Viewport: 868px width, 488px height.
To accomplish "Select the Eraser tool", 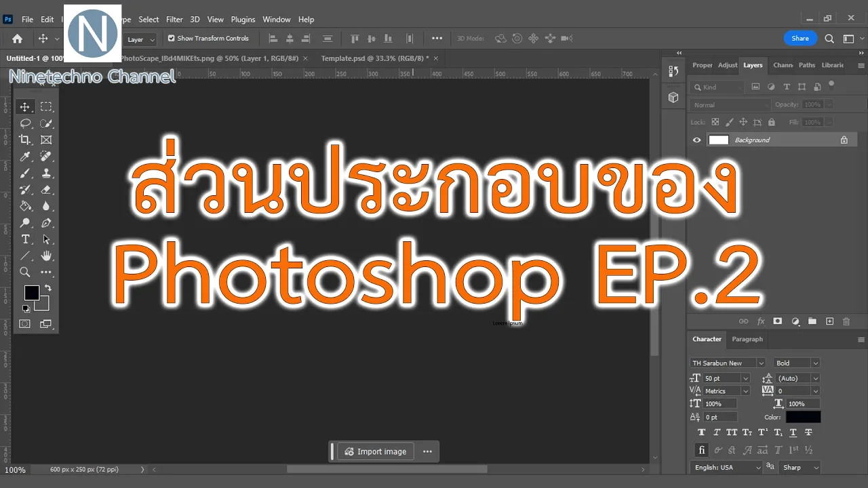I will tap(46, 190).
